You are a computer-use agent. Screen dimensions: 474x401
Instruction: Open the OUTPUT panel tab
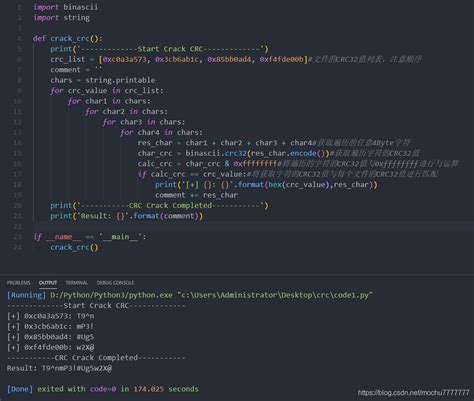(48, 283)
